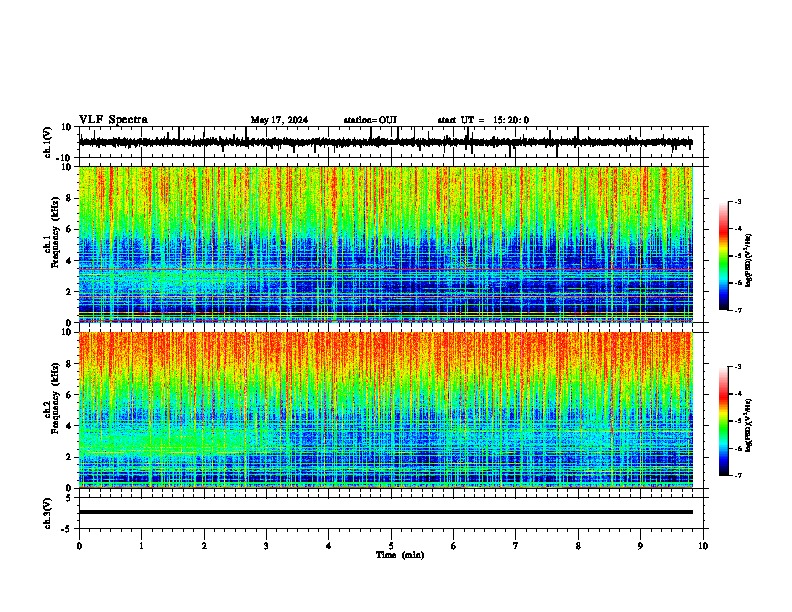
Task: Click the ch.1 voltage waveform trace
Action: tap(385, 142)
